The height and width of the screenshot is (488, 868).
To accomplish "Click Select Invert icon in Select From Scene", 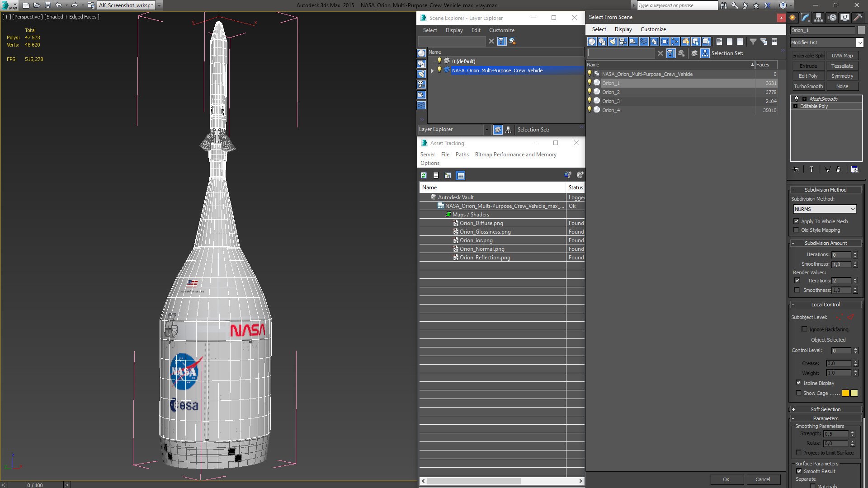I will click(740, 42).
